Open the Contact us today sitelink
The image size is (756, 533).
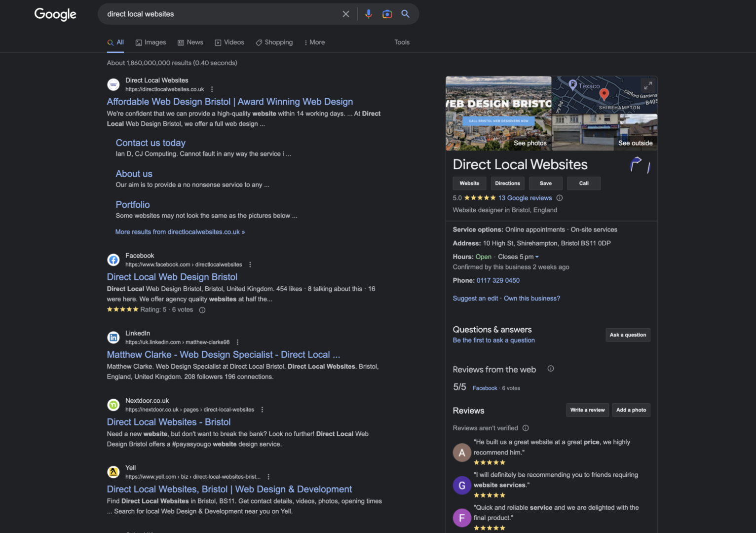151,143
